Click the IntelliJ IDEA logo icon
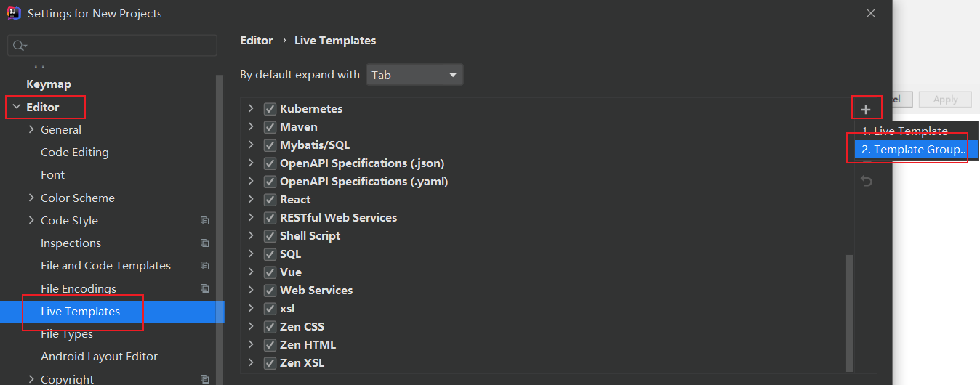The height and width of the screenshot is (385, 980). [14, 13]
